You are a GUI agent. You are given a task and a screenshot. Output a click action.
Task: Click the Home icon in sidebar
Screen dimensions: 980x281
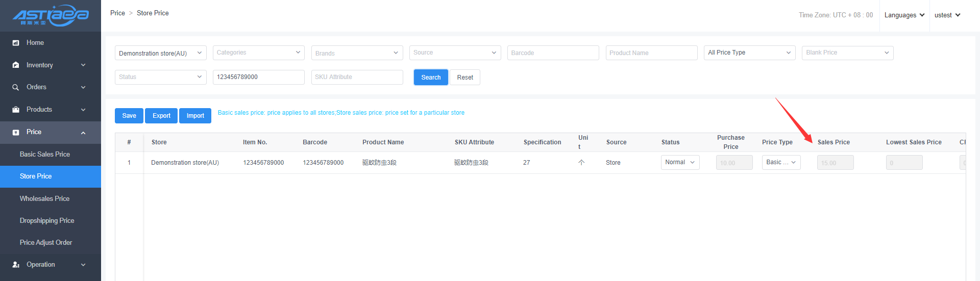tap(16, 43)
